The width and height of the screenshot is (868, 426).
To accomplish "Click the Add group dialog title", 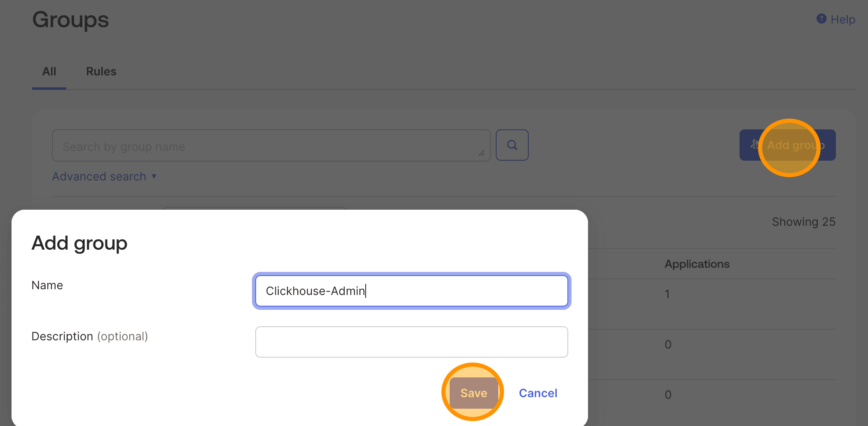I will pos(79,243).
